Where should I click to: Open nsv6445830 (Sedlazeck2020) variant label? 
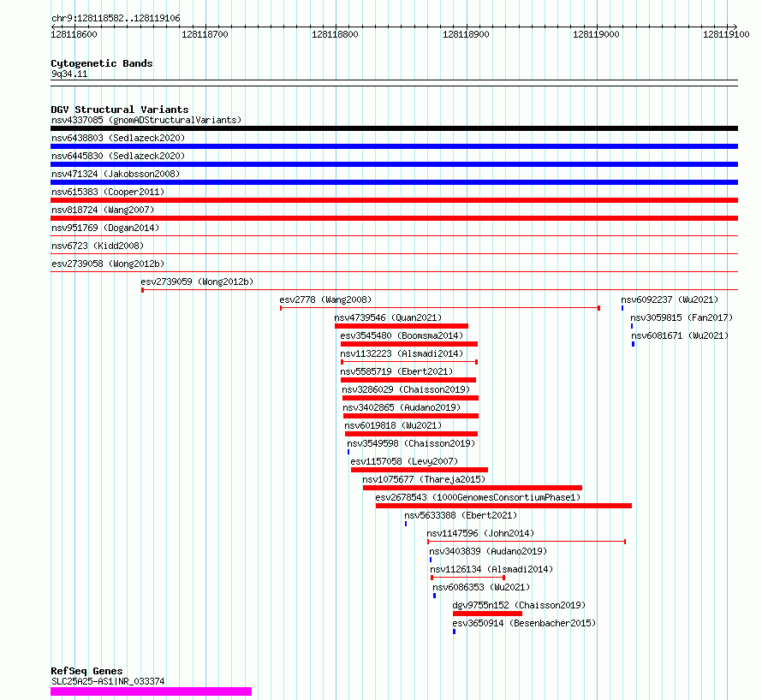click(118, 156)
